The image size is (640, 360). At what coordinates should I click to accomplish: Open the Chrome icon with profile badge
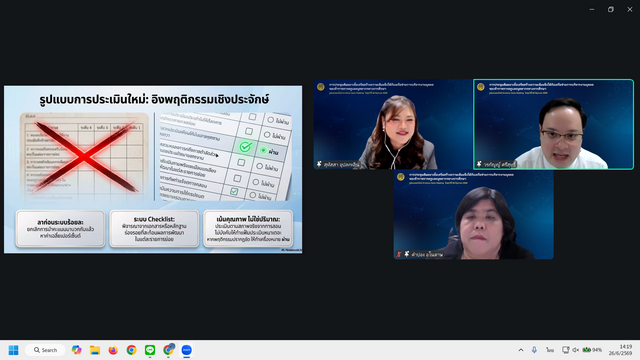[x=168, y=350]
